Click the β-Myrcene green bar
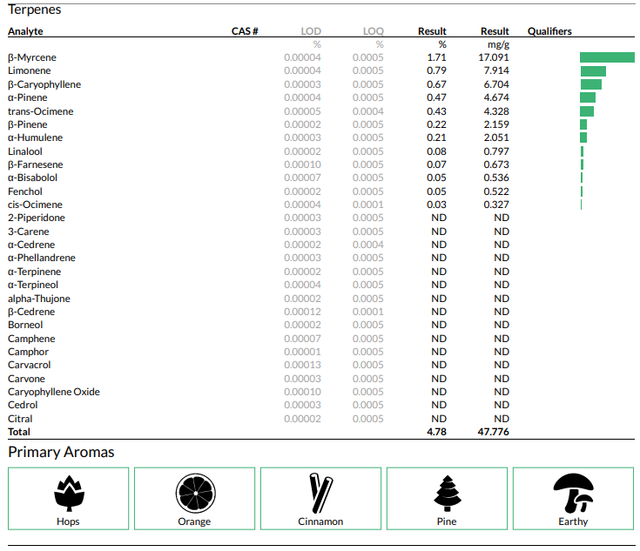The image size is (640, 551). click(x=607, y=57)
